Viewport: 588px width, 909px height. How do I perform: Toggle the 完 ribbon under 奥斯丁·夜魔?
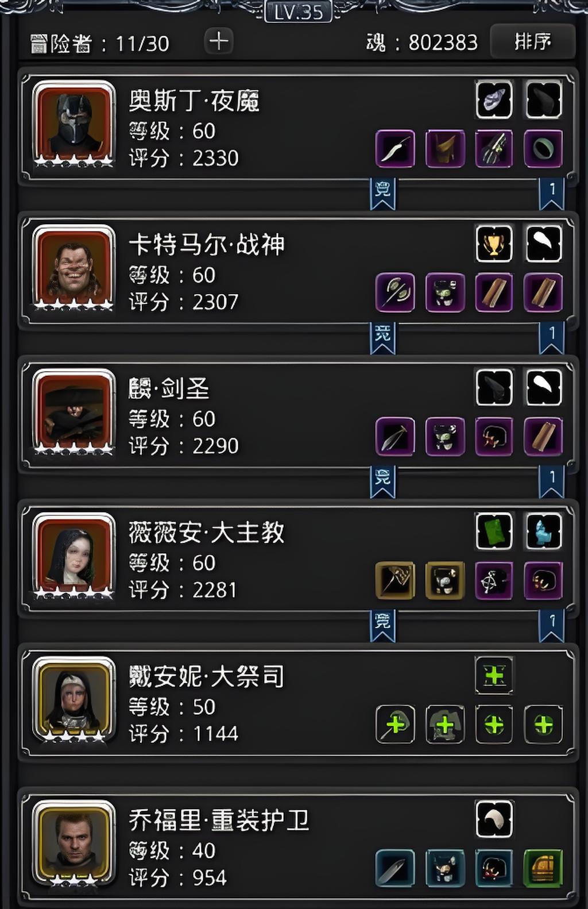point(382,194)
